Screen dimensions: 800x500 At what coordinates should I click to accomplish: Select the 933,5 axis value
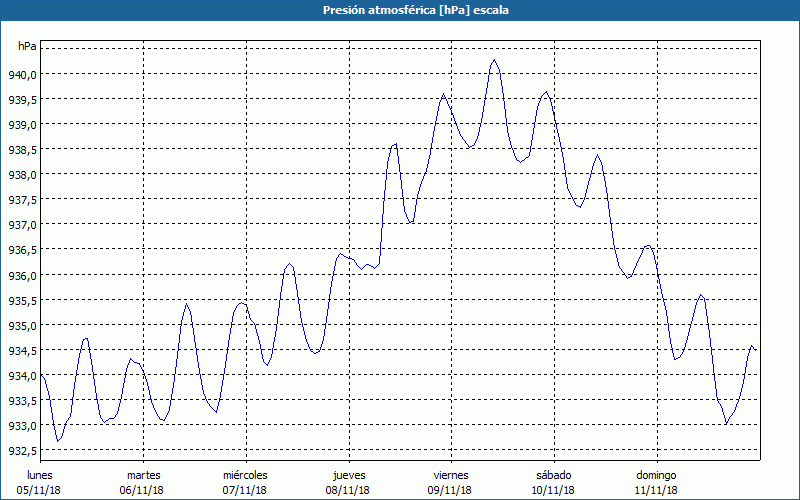[x=22, y=402]
